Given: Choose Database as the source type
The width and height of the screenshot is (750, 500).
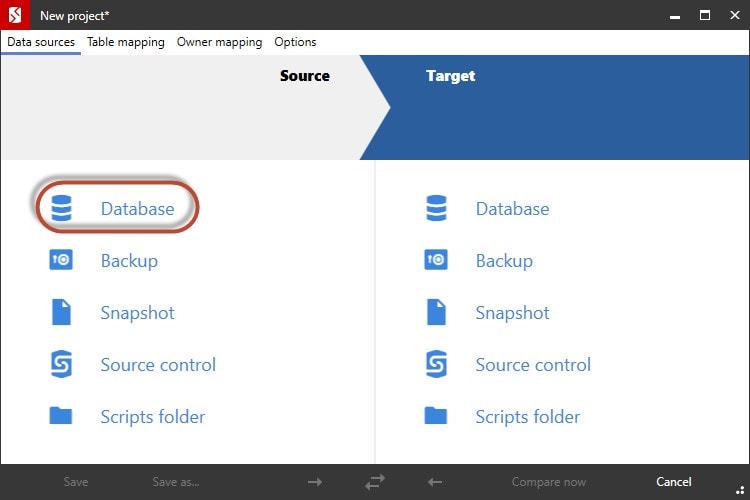Looking at the screenshot, I should point(137,209).
